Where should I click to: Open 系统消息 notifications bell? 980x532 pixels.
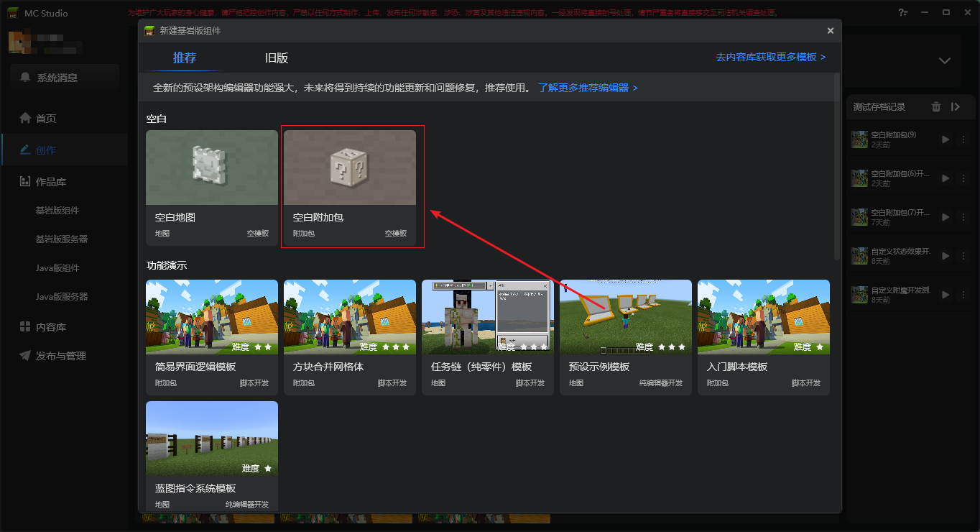65,77
